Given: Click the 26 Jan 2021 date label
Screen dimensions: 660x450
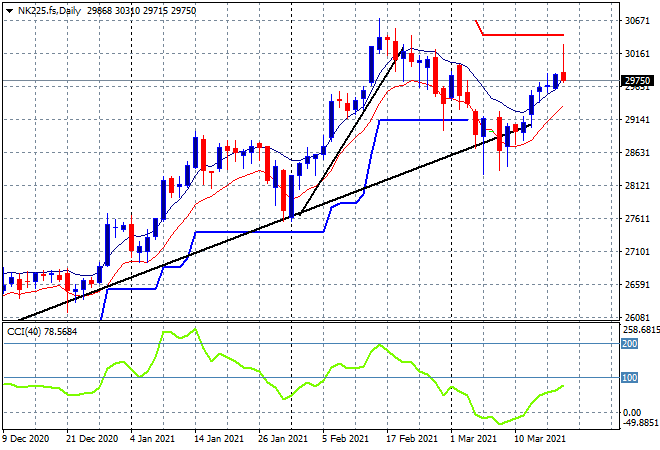Looking at the screenshot, I should click(282, 439).
